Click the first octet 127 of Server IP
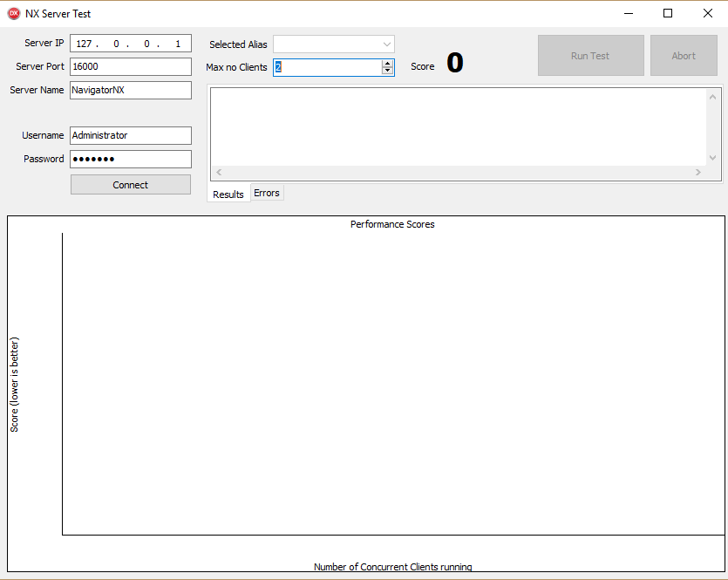 [84, 44]
